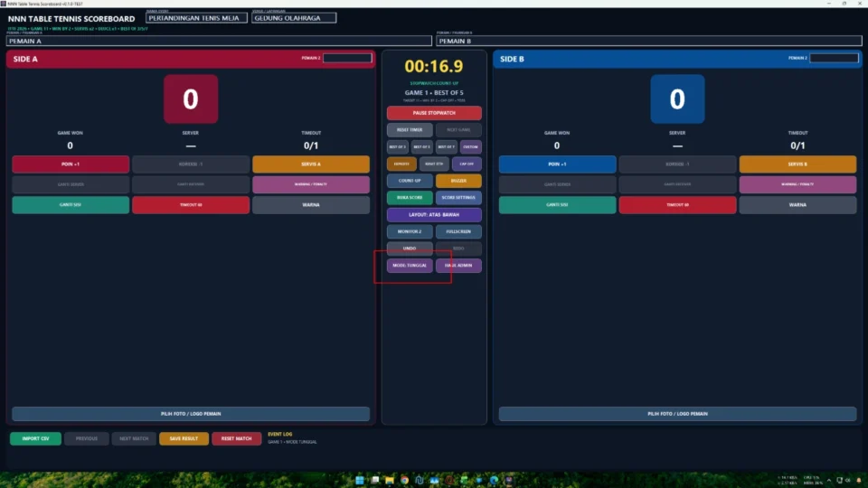The height and width of the screenshot is (488, 868).
Task: Pause the stopwatch
Action: (434, 113)
